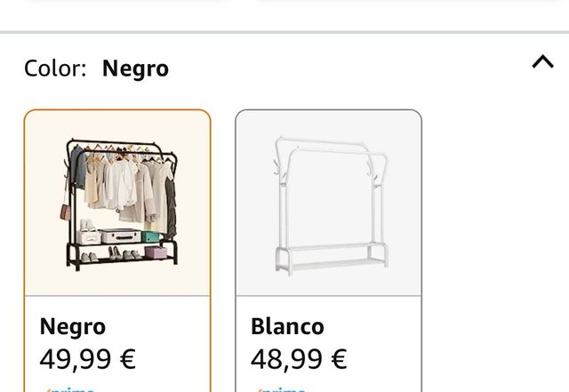Image resolution: width=569 pixels, height=392 pixels.
Task: Choose the Blanco color option label
Action: (287, 326)
